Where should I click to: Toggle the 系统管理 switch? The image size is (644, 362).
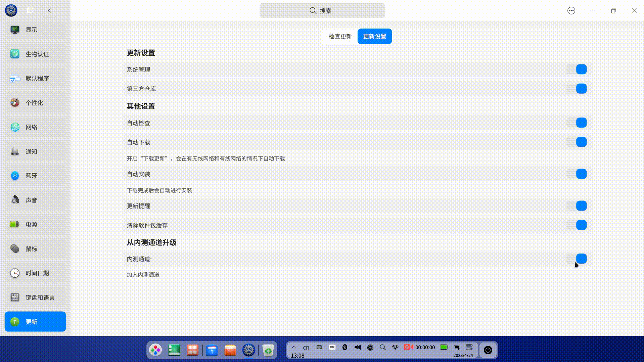click(577, 70)
